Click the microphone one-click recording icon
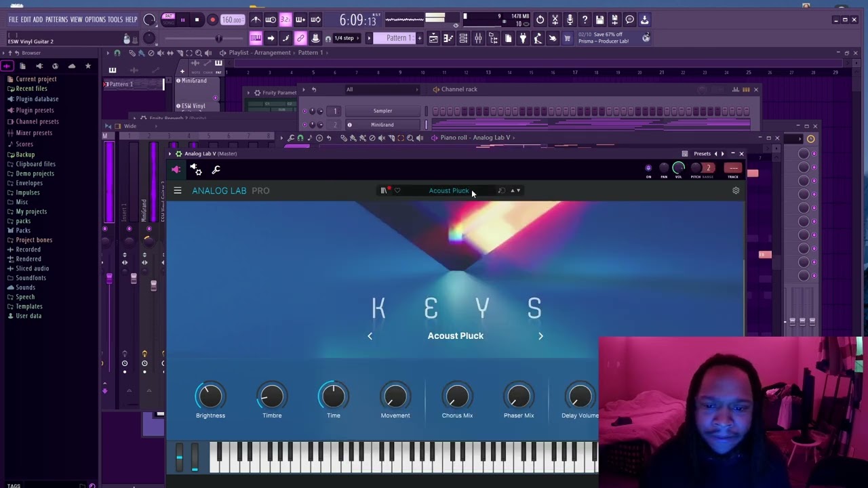Image resolution: width=868 pixels, height=488 pixels. coord(570,20)
